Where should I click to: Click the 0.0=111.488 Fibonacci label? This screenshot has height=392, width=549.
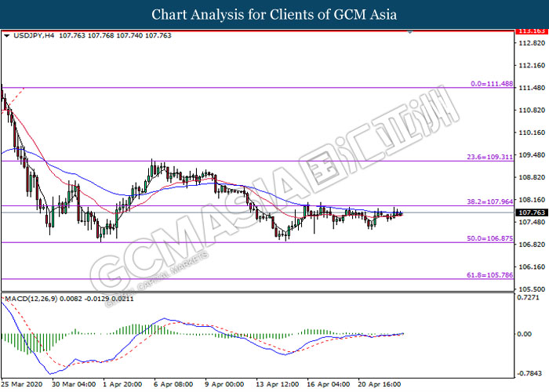(x=492, y=84)
